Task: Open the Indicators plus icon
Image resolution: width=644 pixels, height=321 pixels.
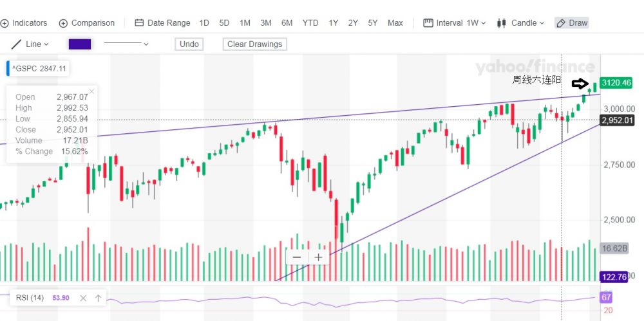Action: (5, 23)
